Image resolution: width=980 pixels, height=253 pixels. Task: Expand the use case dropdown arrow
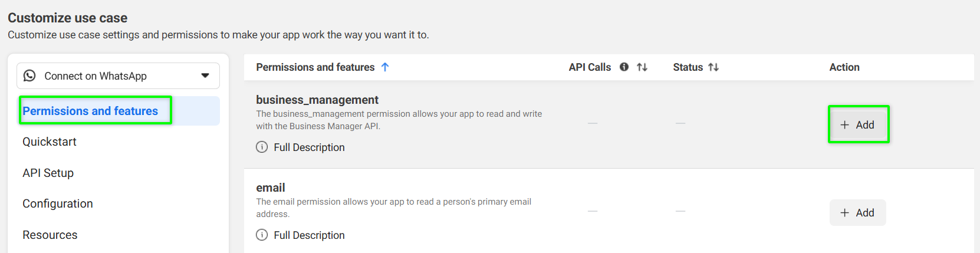205,76
